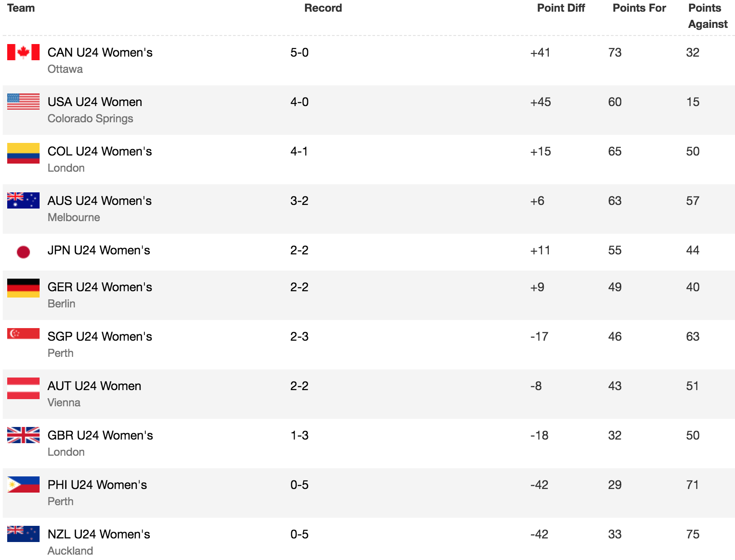Sort by the Points For column header
The image size is (735, 560).
pyautogui.click(x=639, y=8)
